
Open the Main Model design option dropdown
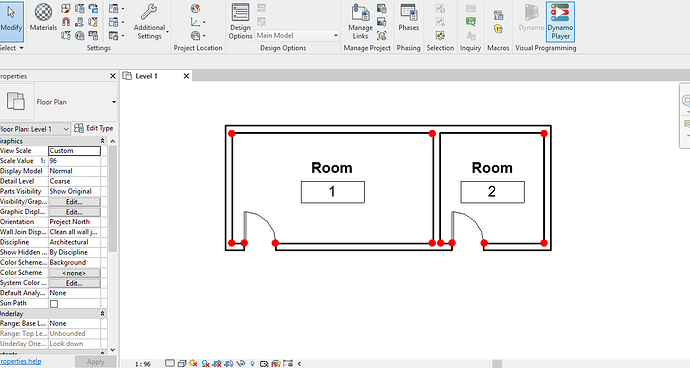(x=297, y=35)
